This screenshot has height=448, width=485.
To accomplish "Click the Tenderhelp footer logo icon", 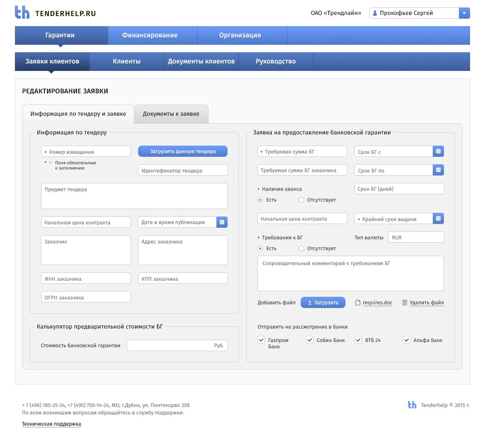I will click(x=412, y=405).
